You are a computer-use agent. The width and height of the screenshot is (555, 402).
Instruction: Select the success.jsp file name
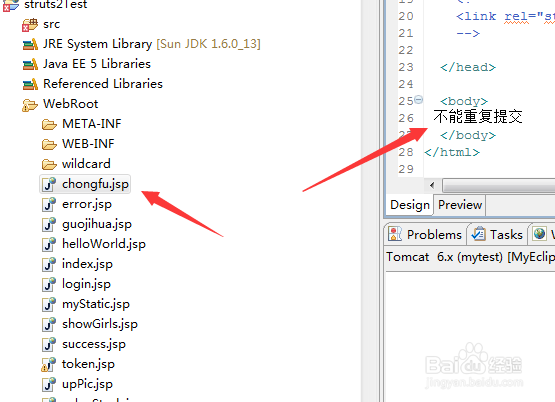point(93,344)
